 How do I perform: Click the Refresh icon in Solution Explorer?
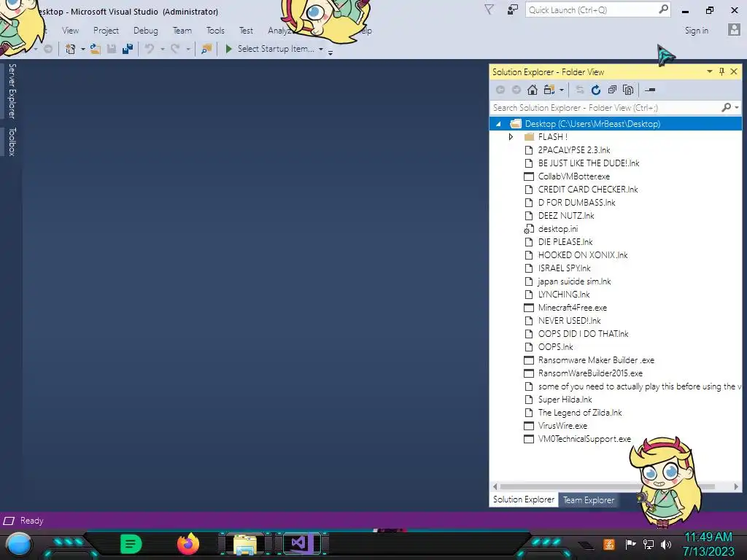[595, 90]
